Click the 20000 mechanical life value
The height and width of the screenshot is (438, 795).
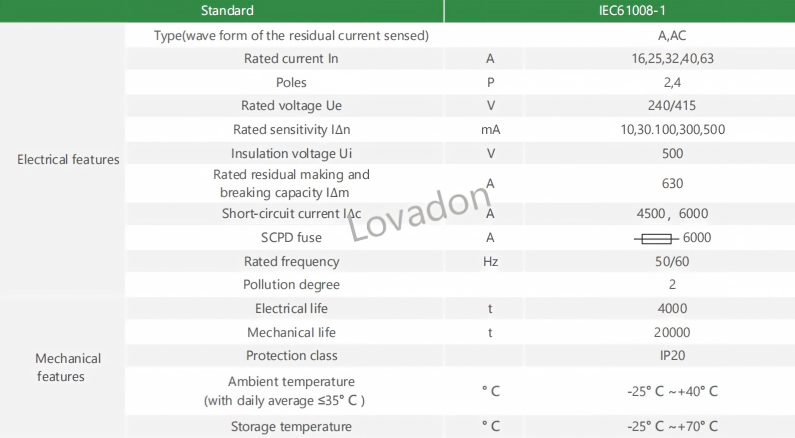[x=672, y=333]
